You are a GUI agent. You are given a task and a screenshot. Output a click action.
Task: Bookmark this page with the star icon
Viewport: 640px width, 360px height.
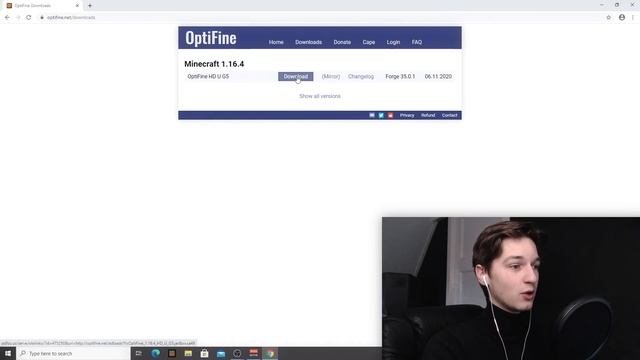pyautogui.click(x=609, y=18)
